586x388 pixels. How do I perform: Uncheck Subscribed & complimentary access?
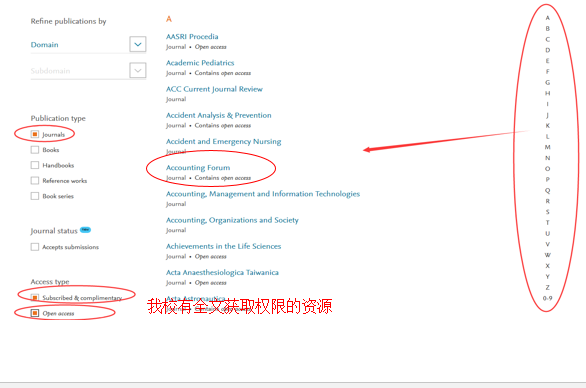35,298
